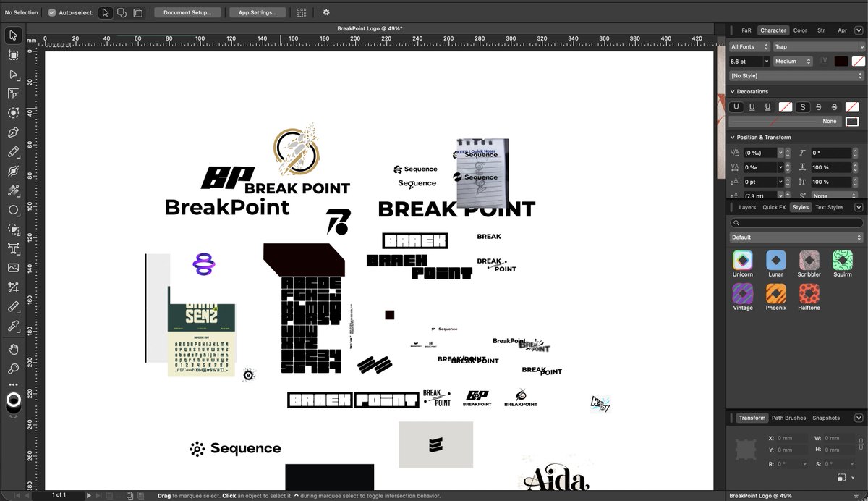
Task: Select the Contour tool
Action: click(x=13, y=113)
